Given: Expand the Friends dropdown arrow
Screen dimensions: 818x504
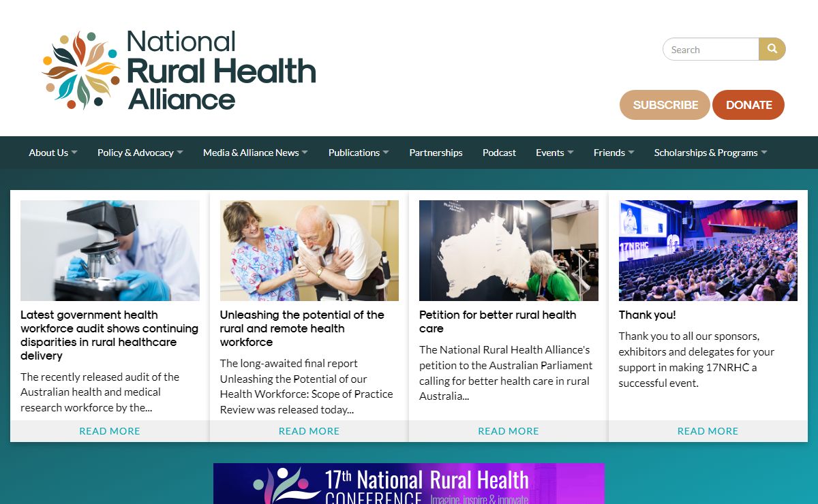Looking at the screenshot, I should pyautogui.click(x=631, y=153).
